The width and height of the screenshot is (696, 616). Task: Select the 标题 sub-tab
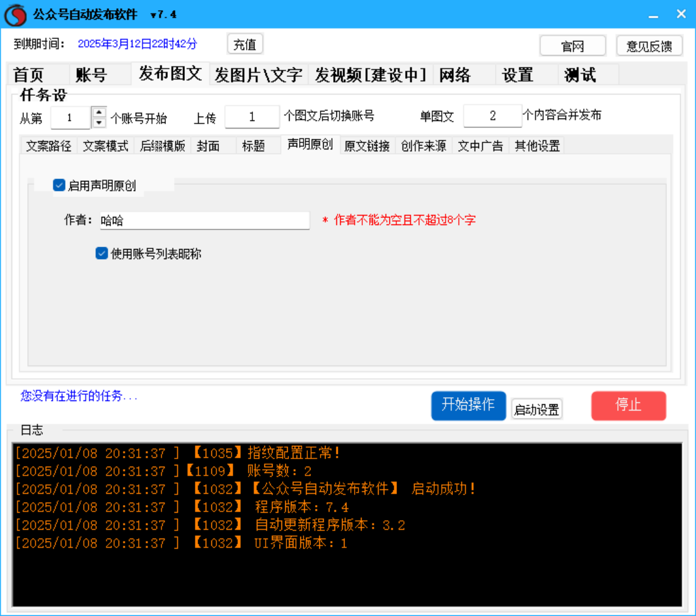tap(258, 146)
